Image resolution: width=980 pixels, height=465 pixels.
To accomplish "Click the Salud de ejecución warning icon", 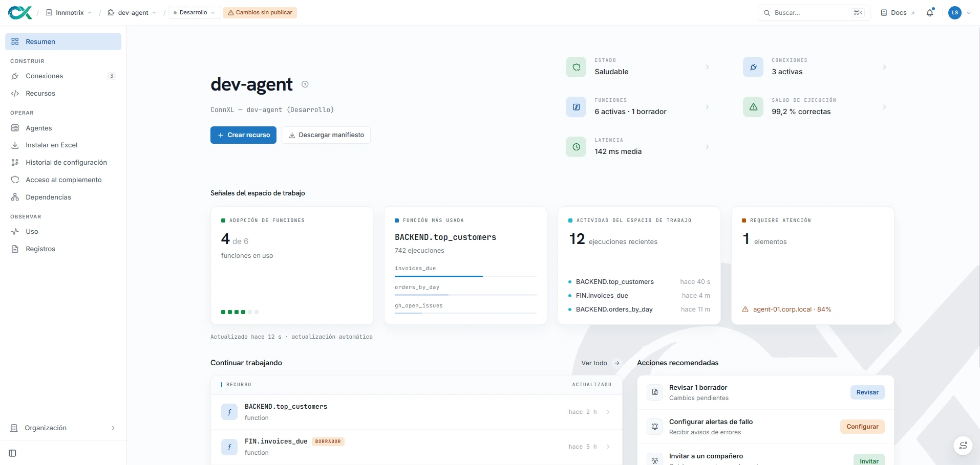I will point(753,107).
